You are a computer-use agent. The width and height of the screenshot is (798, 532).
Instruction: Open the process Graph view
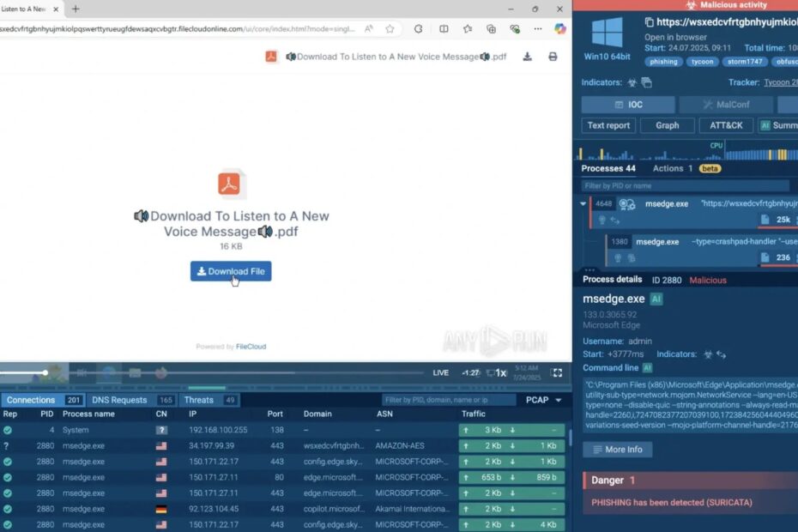click(668, 125)
